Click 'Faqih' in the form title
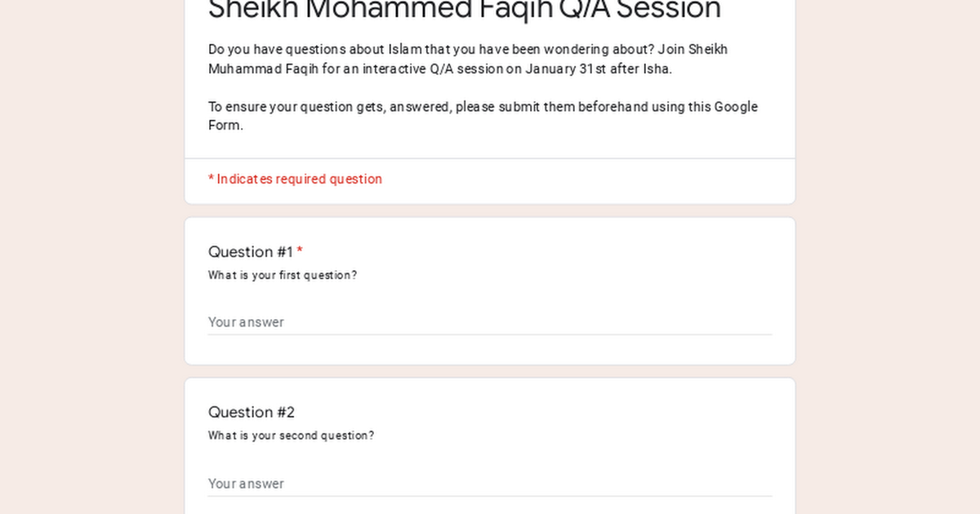The width and height of the screenshot is (980, 514). click(506, 10)
